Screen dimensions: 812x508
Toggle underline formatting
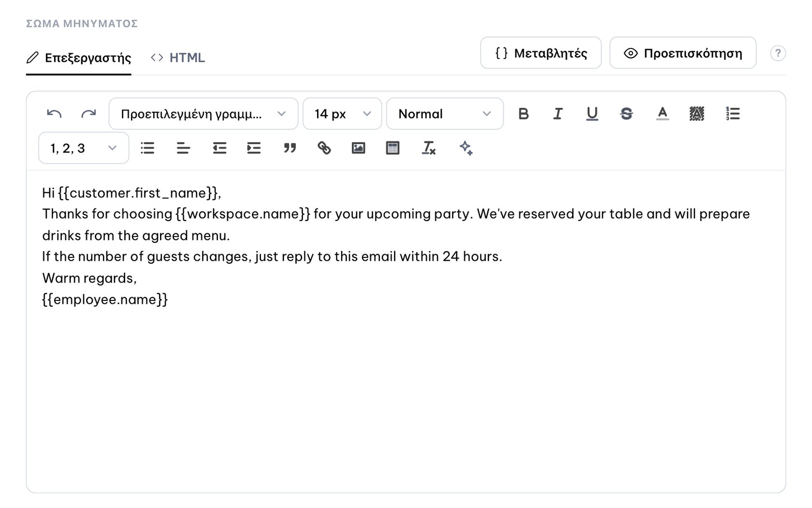point(592,114)
